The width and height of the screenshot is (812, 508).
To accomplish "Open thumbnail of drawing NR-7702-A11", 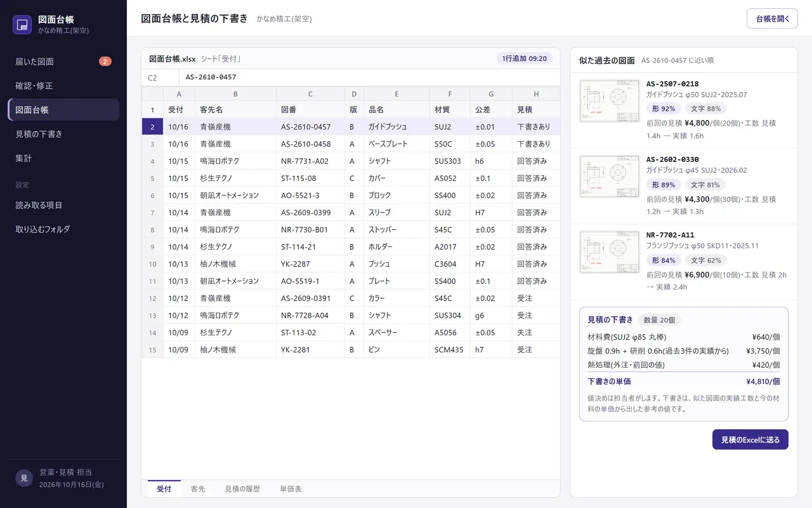I will point(609,251).
